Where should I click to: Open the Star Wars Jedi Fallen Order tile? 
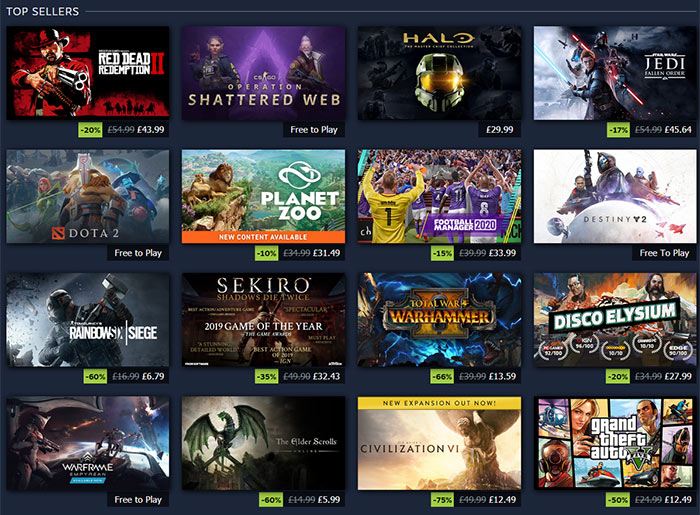(x=615, y=73)
